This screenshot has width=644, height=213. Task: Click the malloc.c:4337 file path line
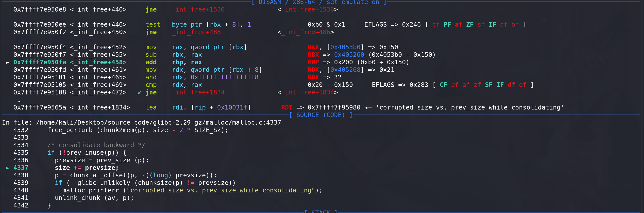point(142,123)
